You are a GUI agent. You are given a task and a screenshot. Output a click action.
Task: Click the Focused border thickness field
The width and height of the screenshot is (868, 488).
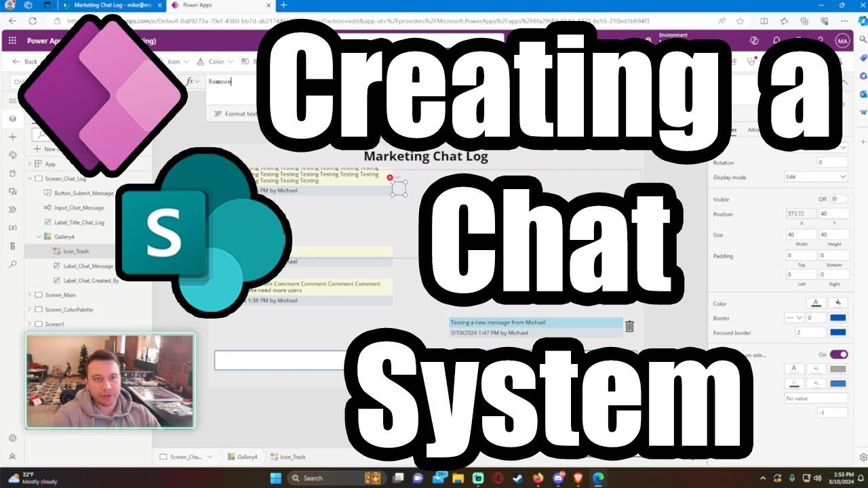[810, 332]
